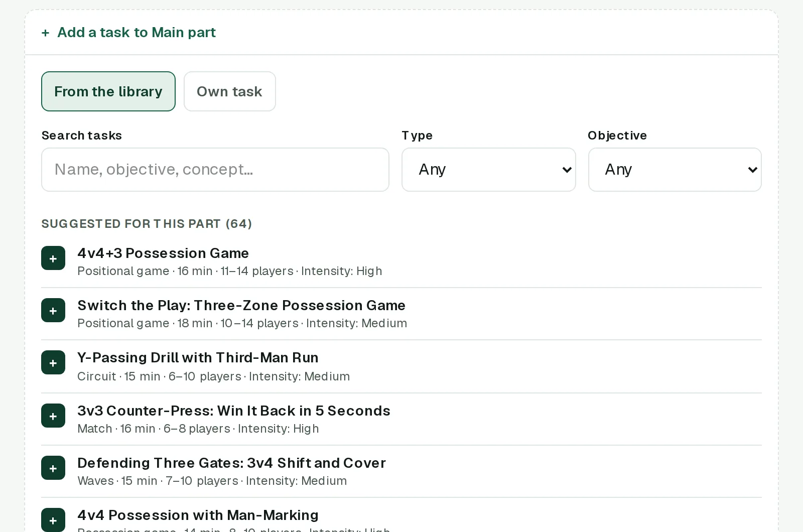The height and width of the screenshot is (532, 803).
Task: Click 'Positional game · 16 min' details line
Action: pyautogui.click(x=230, y=271)
